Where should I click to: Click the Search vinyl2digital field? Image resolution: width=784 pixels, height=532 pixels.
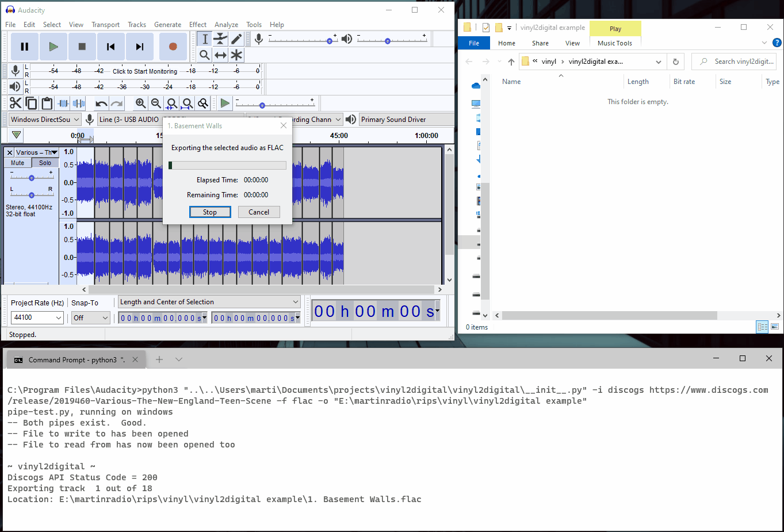(x=734, y=62)
